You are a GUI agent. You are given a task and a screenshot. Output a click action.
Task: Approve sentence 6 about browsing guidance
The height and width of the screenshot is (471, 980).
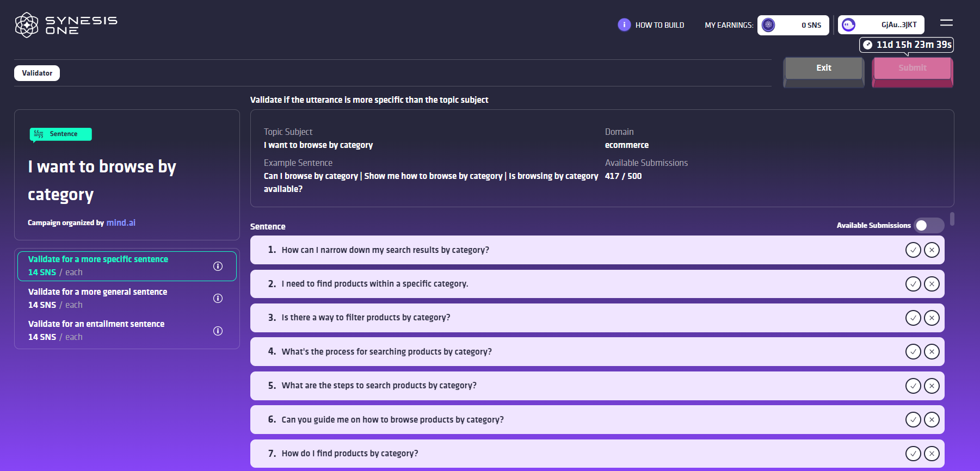pyautogui.click(x=913, y=419)
